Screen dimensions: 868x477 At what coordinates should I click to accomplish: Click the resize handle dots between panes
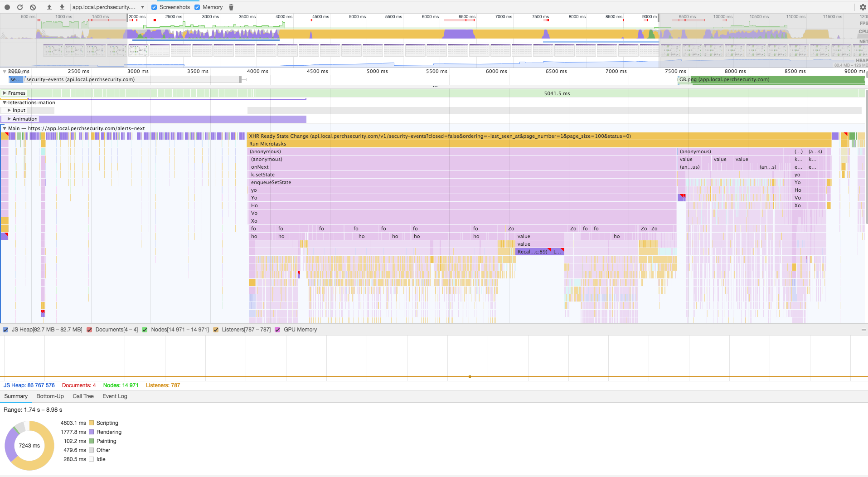coord(435,86)
